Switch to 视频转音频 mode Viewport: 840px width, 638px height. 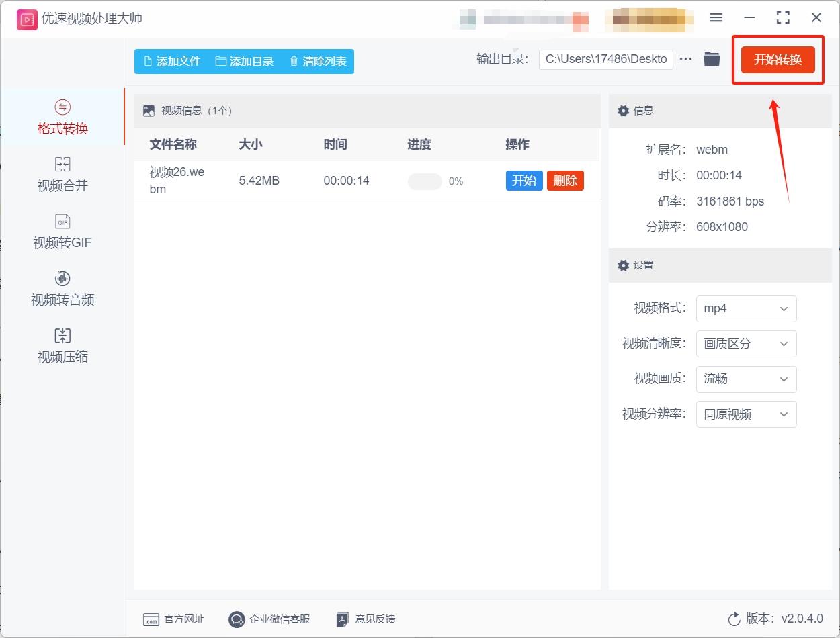pyautogui.click(x=62, y=289)
